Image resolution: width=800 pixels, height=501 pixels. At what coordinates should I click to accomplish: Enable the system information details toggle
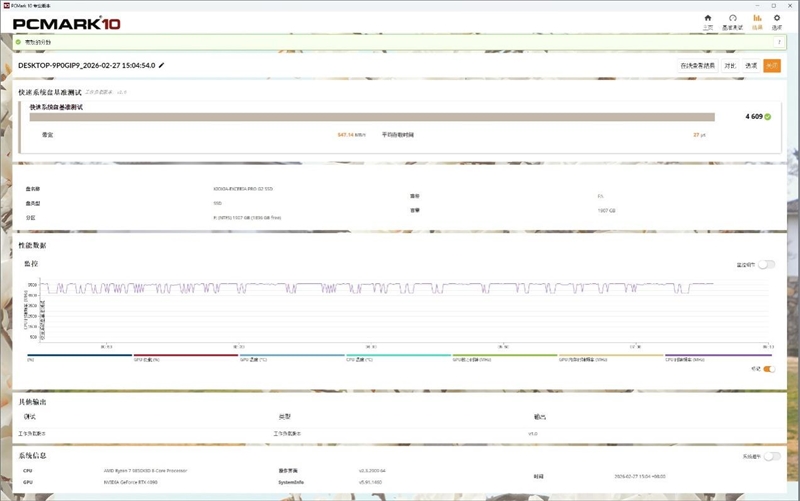[x=772, y=456]
